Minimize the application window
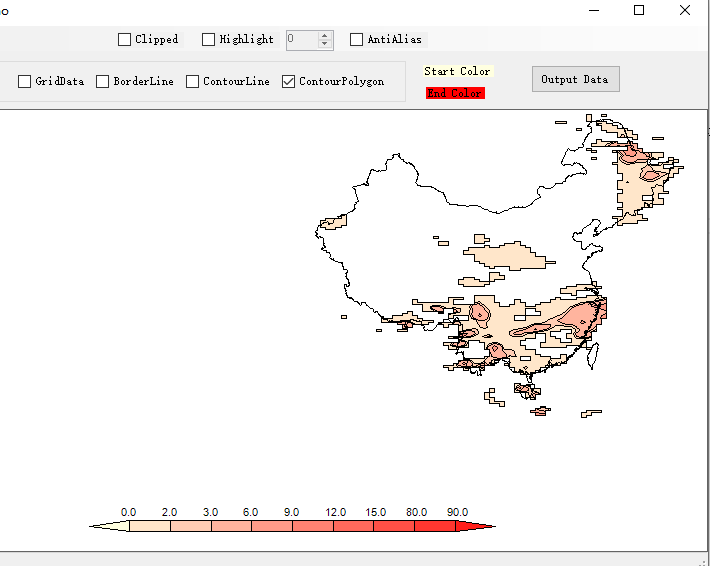 point(595,10)
